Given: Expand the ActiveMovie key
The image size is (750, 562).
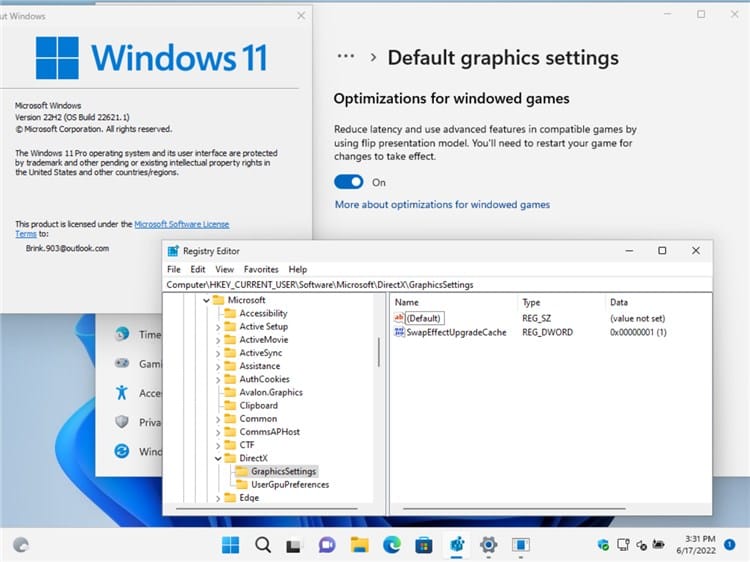Looking at the screenshot, I should pyautogui.click(x=218, y=340).
